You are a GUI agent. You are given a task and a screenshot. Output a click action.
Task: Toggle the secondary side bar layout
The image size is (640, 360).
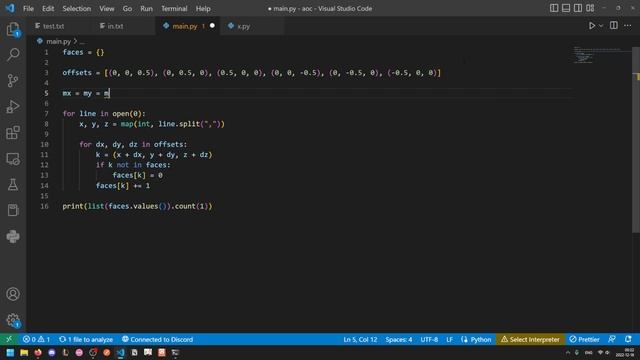pyautogui.click(x=578, y=8)
